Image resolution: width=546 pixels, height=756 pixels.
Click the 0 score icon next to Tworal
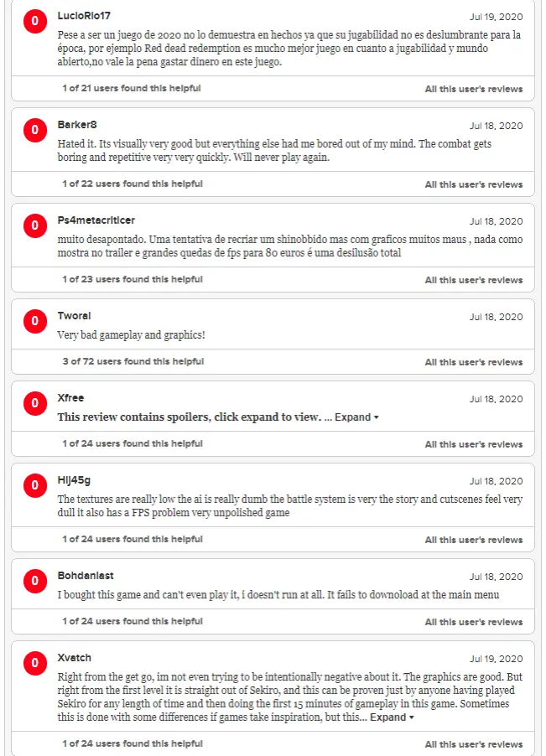[x=35, y=321]
